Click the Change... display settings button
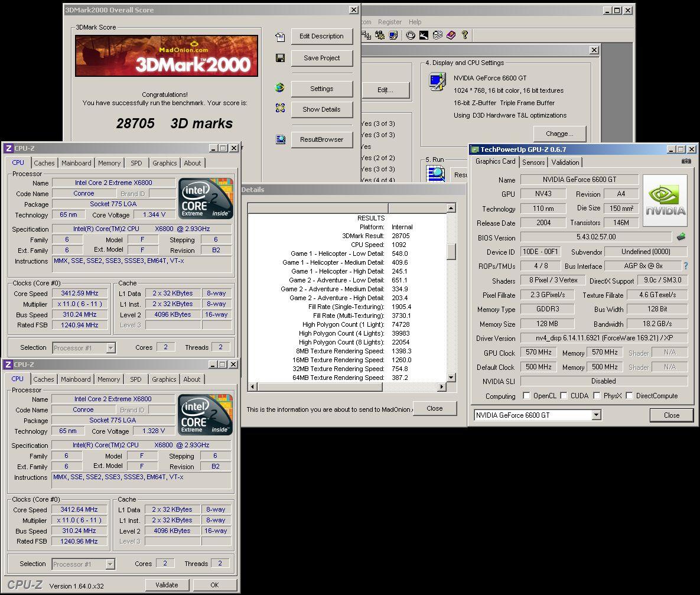Viewport: 700px width, 595px height. coord(559,134)
